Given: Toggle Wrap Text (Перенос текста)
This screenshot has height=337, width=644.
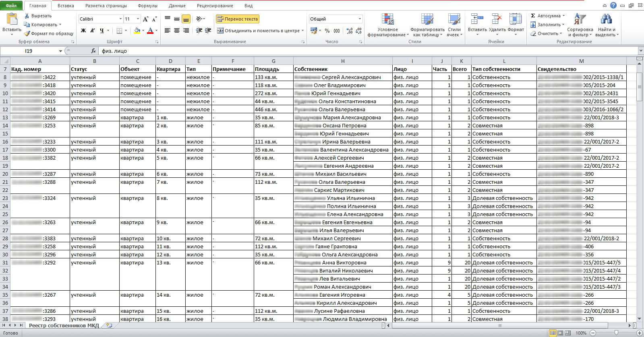Looking at the screenshot, I should click(x=237, y=19).
